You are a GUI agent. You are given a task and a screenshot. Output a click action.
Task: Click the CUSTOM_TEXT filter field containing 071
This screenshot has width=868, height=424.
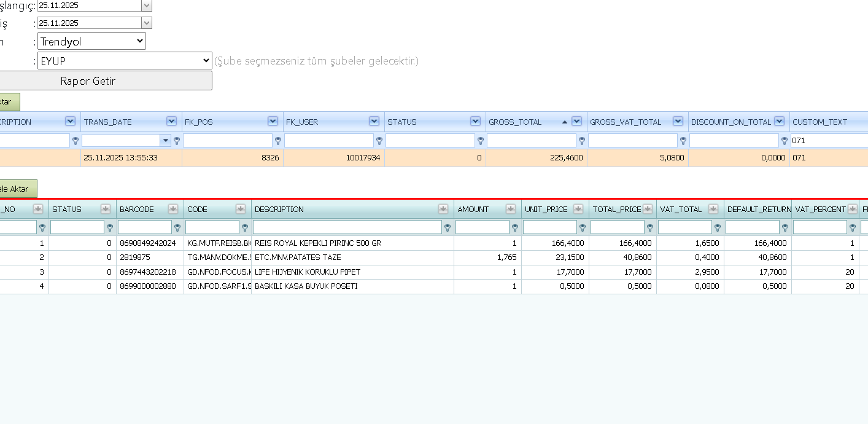pyautogui.click(x=829, y=141)
